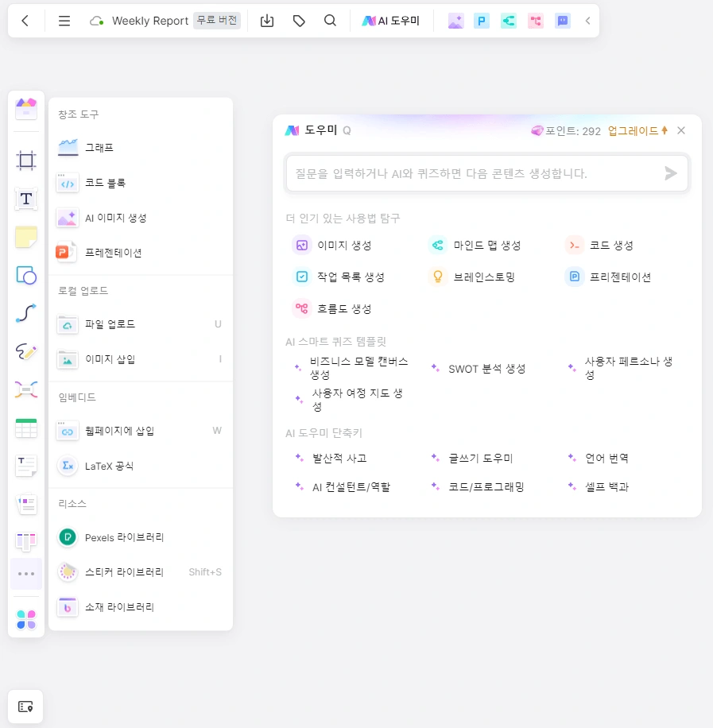This screenshot has width=713, height=728.
Task: Choose SWOT 분석 생성 template
Action: (478, 369)
